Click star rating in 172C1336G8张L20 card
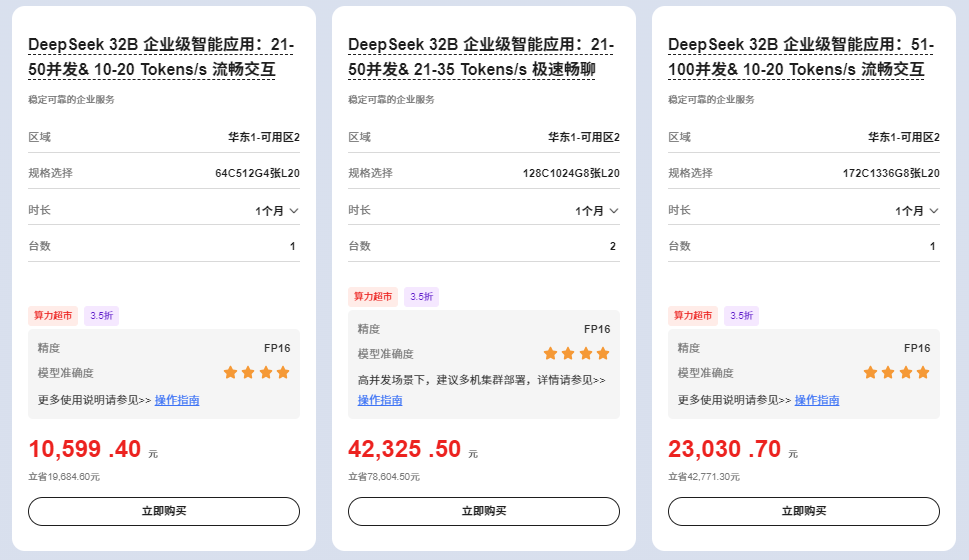The height and width of the screenshot is (560, 969). (897, 372)
